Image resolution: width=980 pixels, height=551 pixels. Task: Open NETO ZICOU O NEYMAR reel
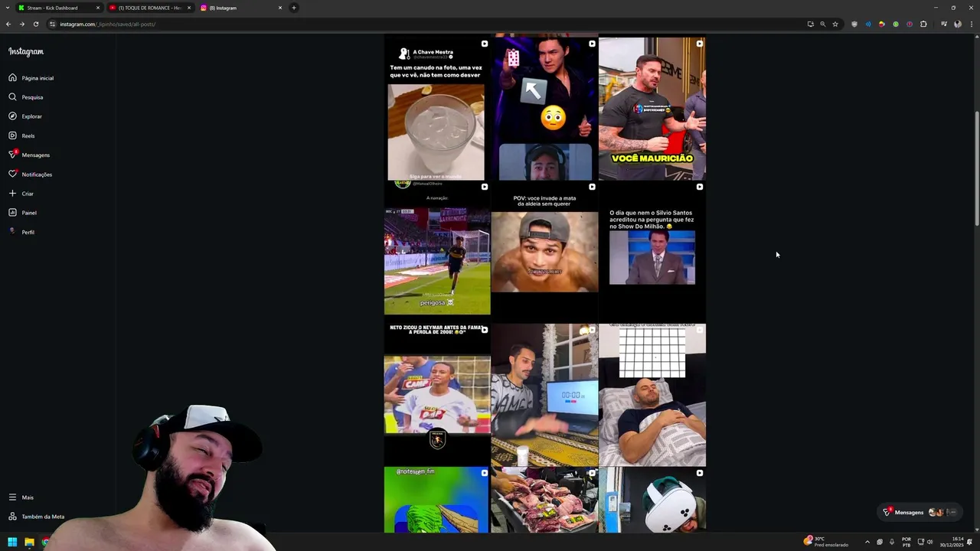point(437,394)
